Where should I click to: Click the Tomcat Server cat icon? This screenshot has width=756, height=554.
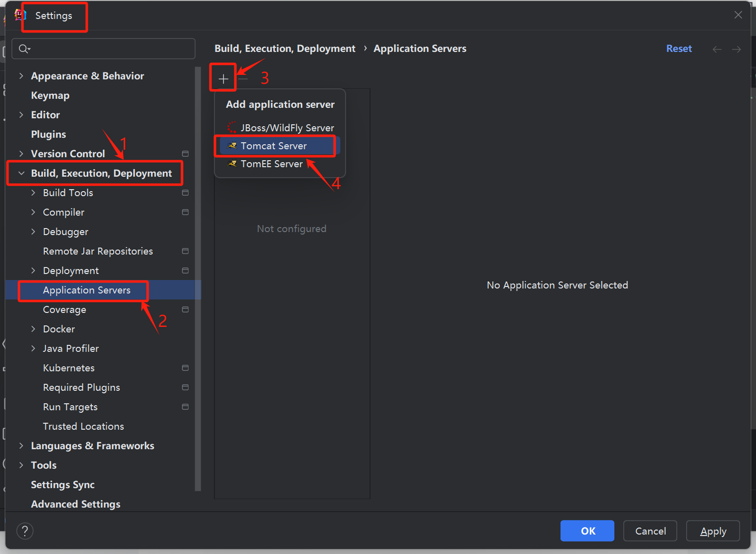tap(232, 146)
